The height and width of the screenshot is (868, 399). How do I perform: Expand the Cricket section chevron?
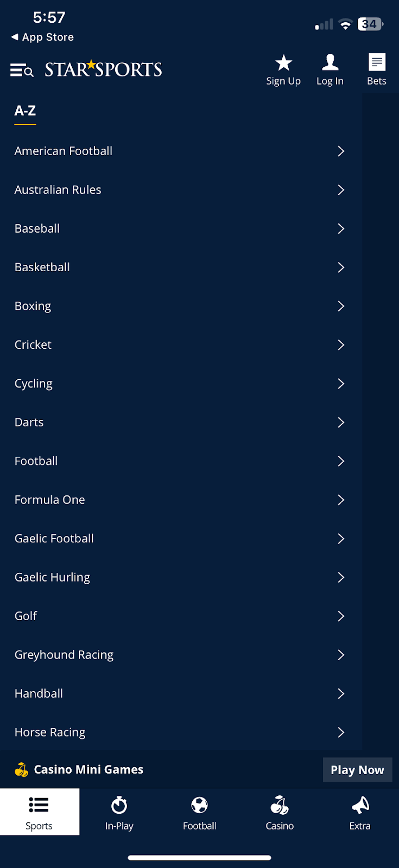(x=341, y=345)
